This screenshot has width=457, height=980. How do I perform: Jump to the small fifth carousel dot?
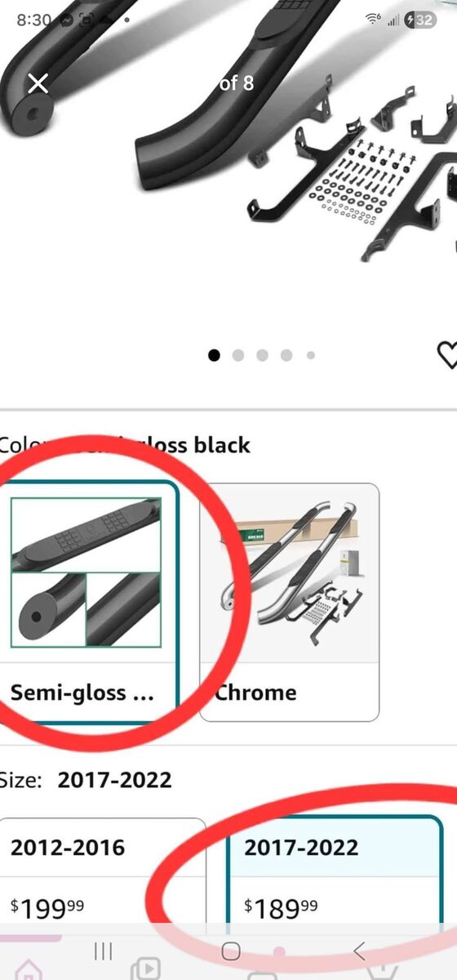pyautogui.click(x=310, y=355)
